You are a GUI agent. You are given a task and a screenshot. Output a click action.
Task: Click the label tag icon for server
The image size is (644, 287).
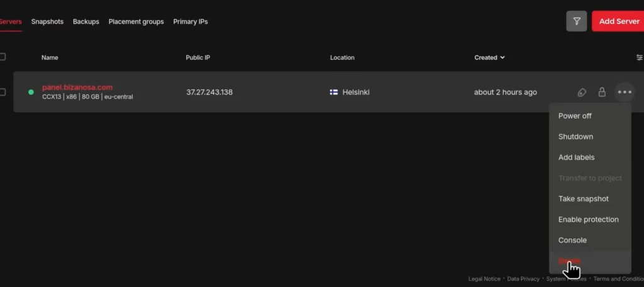582,93
